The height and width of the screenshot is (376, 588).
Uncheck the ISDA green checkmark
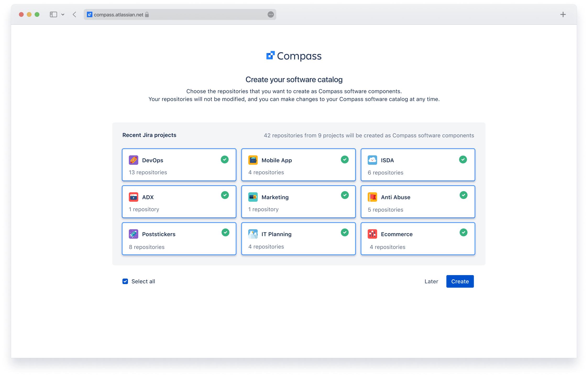click(463, 160)
